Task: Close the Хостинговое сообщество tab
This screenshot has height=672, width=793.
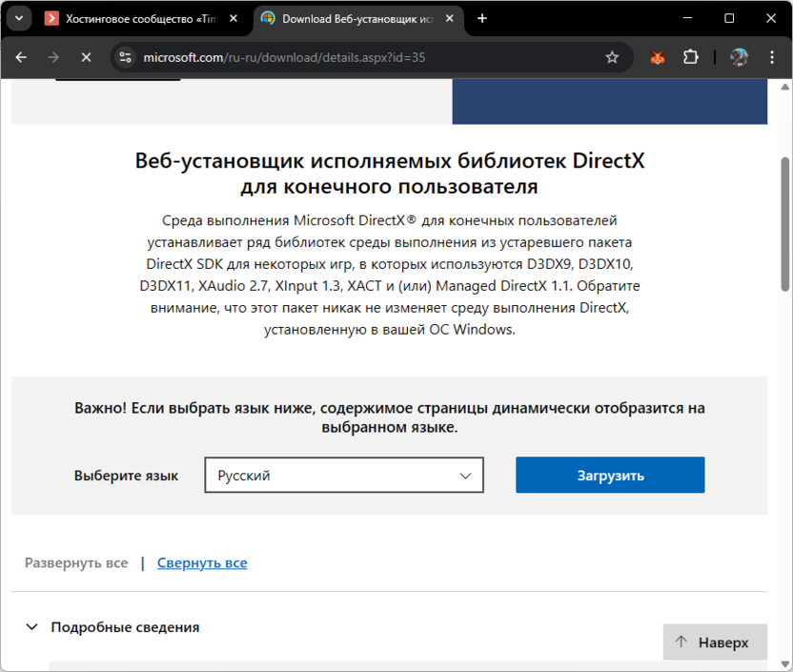Action: click(234, 18)
